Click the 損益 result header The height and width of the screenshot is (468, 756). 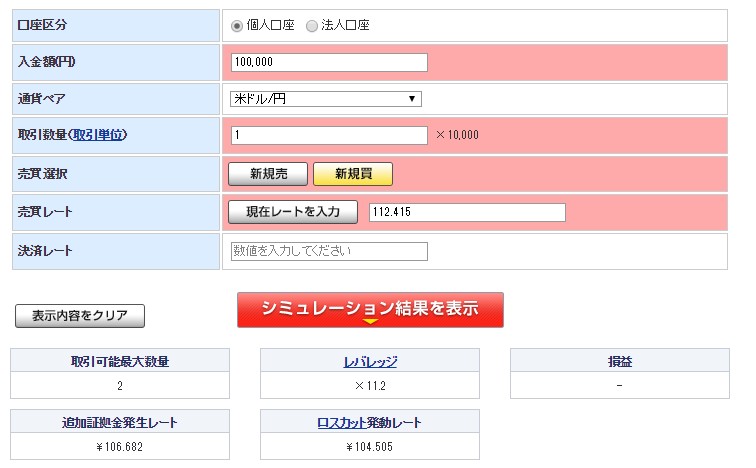click(620, 361)
